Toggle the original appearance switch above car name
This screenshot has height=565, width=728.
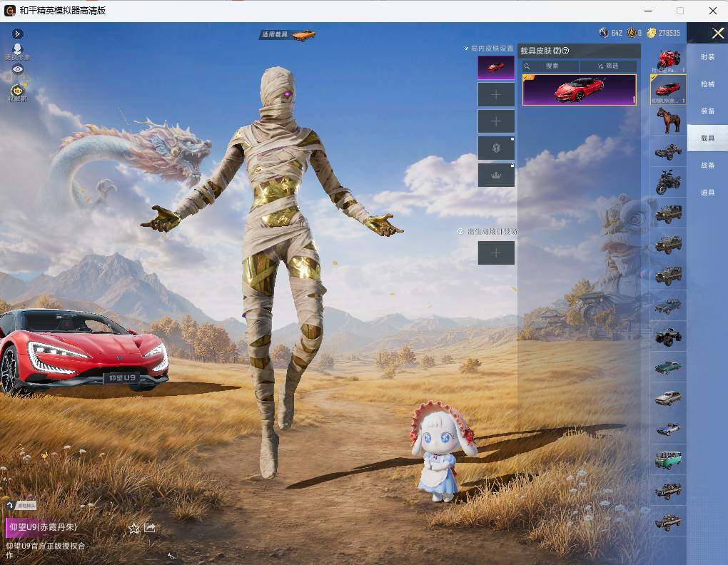[x=21, y=505]
